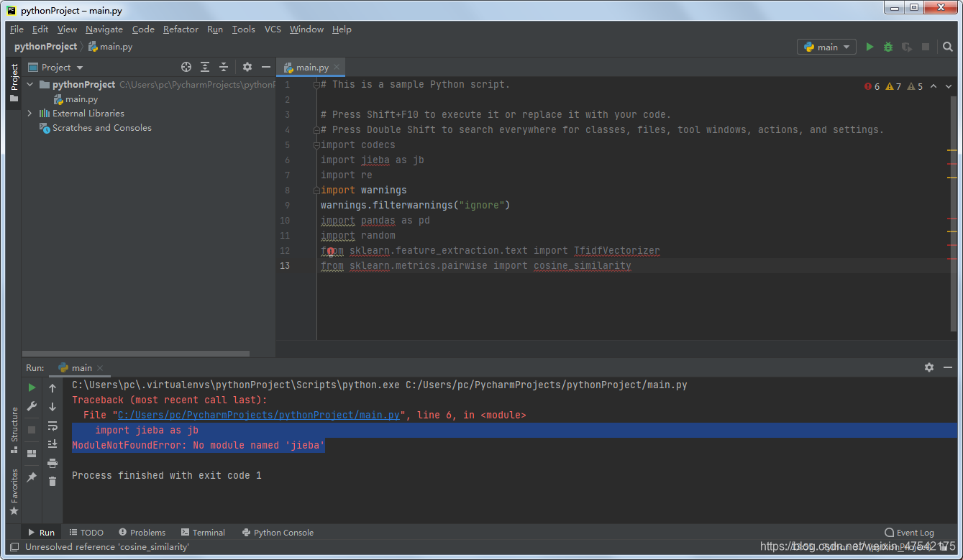Open the Edit menu

pos(40,29)
